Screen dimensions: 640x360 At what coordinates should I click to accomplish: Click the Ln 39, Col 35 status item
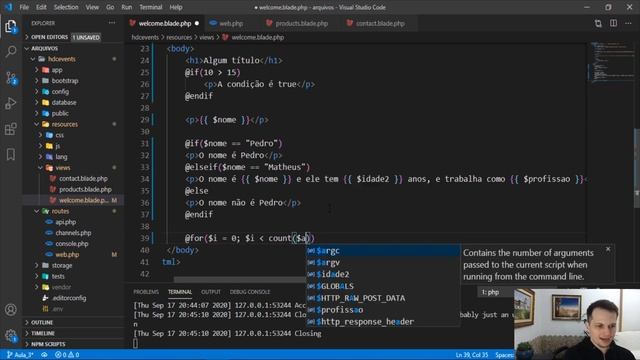pyautogui.click(x=471, y=355)
